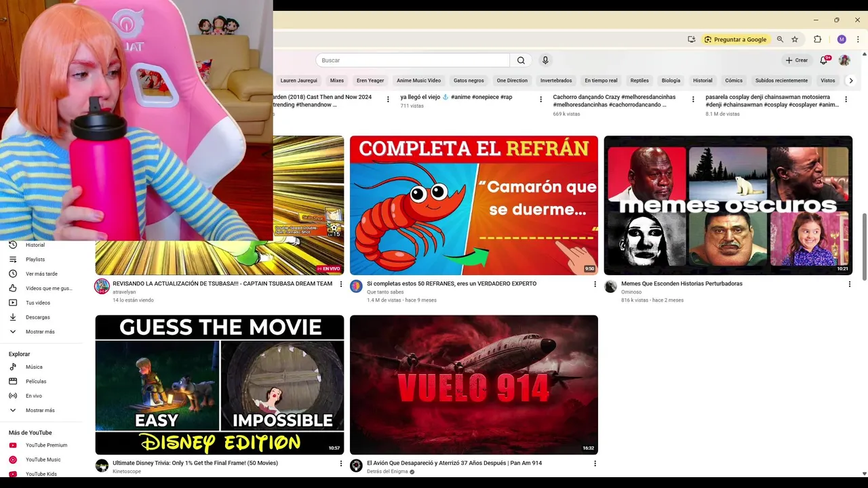Open Vuelo 914 video thumbnail
The width and height of the screenshot is (868, 488).
(474, 385)
